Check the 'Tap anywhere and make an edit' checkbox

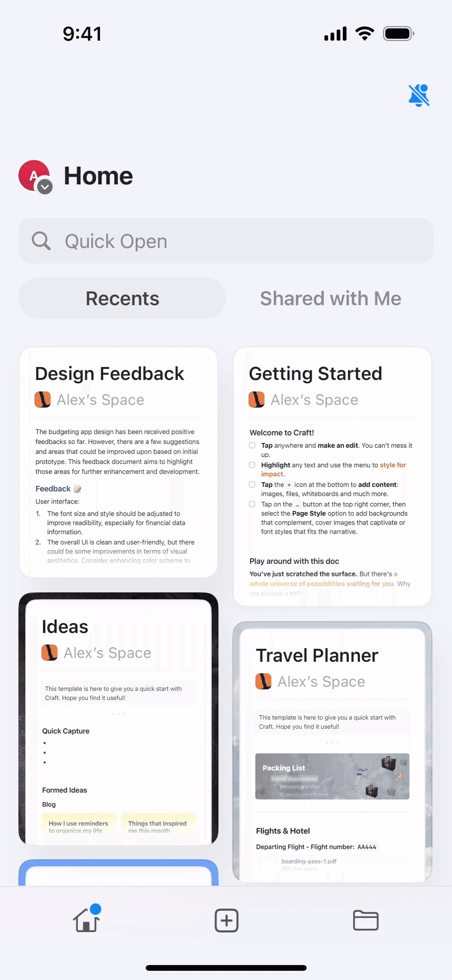(252, 446)
